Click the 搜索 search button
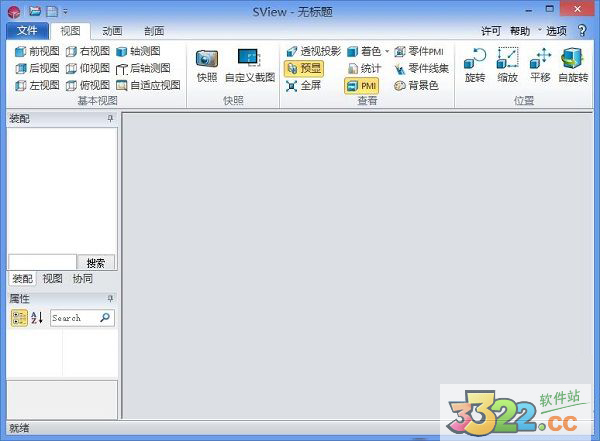Viewport: 600px width, 441px height. tap(96, 263)
